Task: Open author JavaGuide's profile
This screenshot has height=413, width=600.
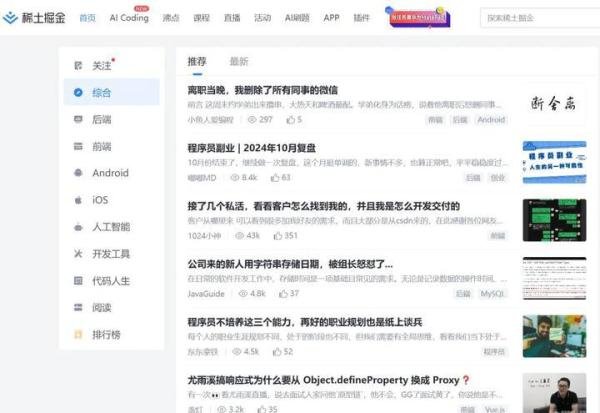Action: [x=206, y=294]
